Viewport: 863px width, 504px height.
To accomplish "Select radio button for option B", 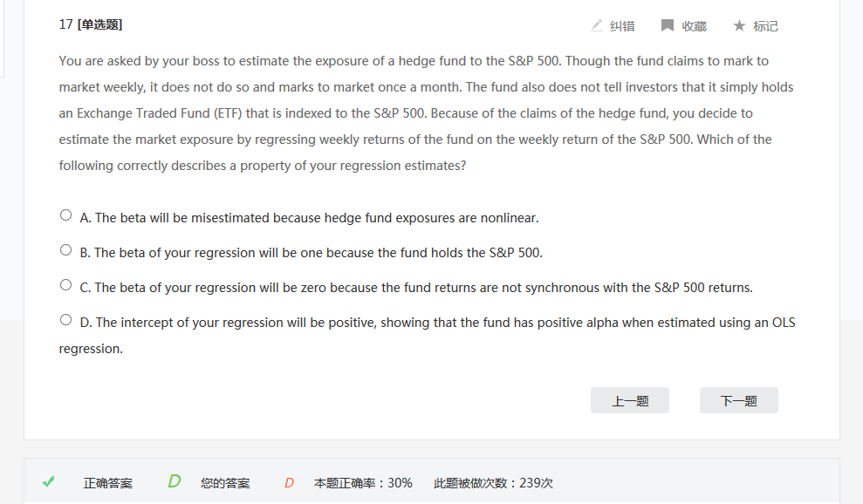I will coord(66,250).
